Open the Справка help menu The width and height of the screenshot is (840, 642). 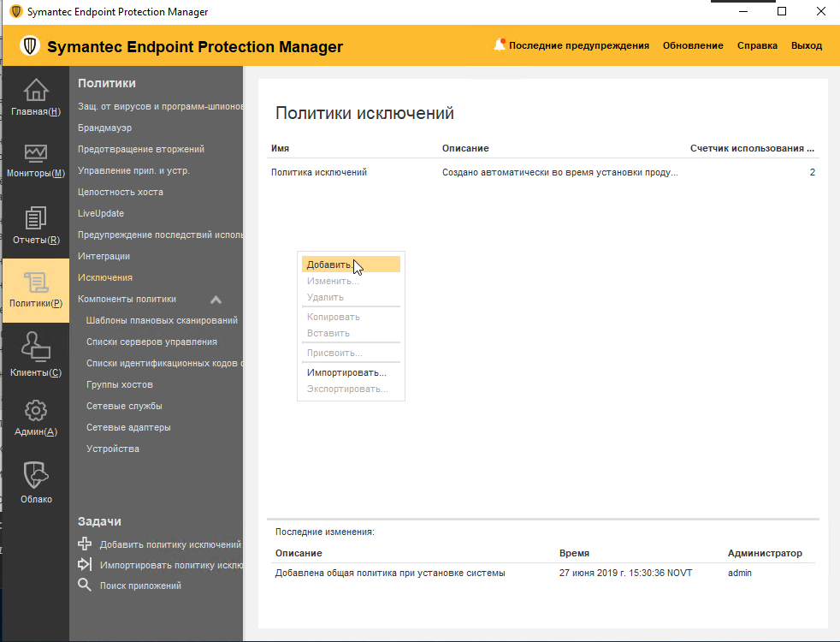pyautogui.click(x=756, y=45)
